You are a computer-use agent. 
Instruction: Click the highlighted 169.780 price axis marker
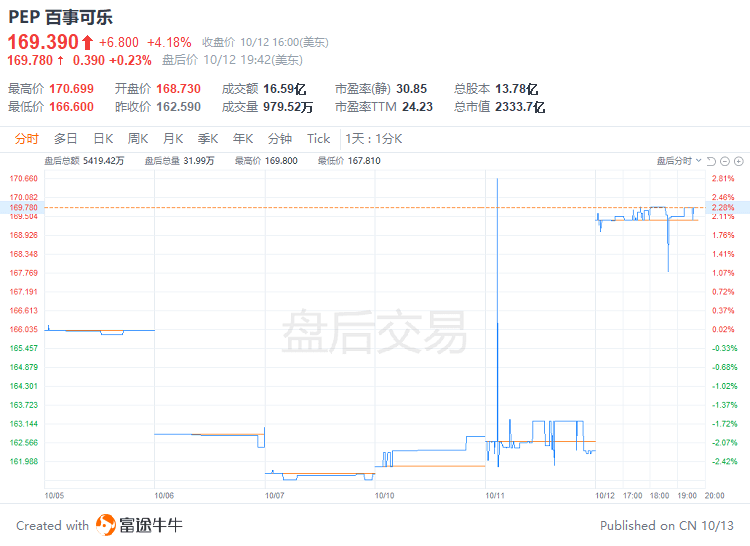(23, 207)
